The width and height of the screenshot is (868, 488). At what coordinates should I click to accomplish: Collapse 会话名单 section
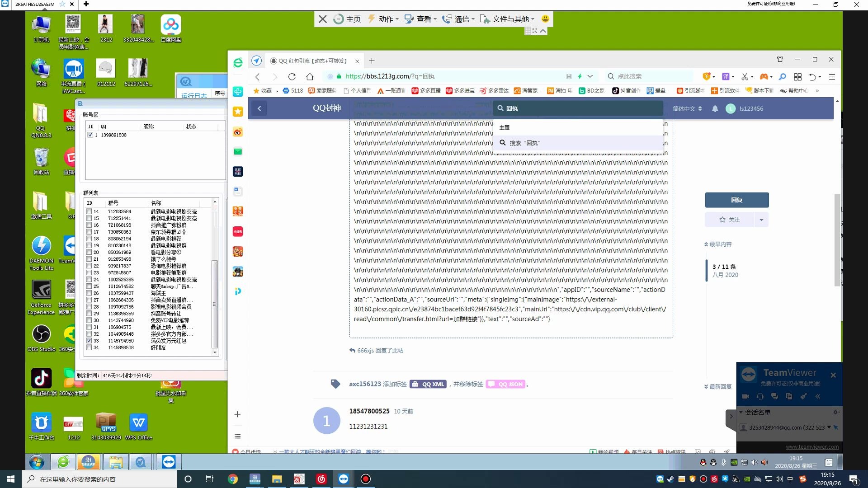[741, 412]
